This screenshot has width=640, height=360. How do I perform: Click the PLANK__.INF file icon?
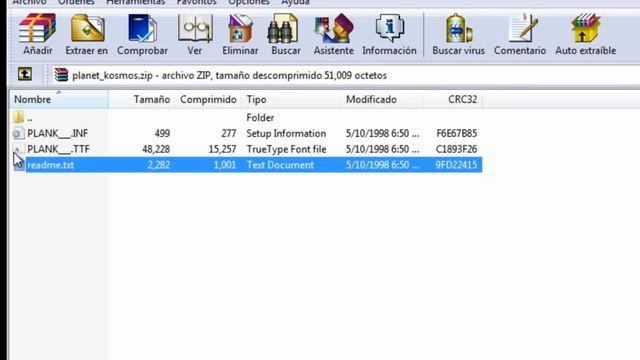[x=19, y=133]
